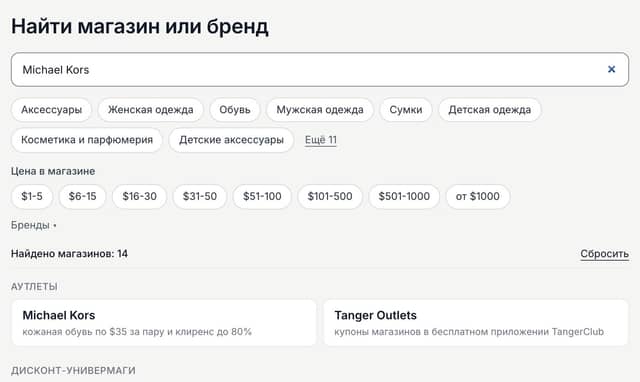
Task: Pick the $501-1000 price chip
Action: tap(404, 196)
